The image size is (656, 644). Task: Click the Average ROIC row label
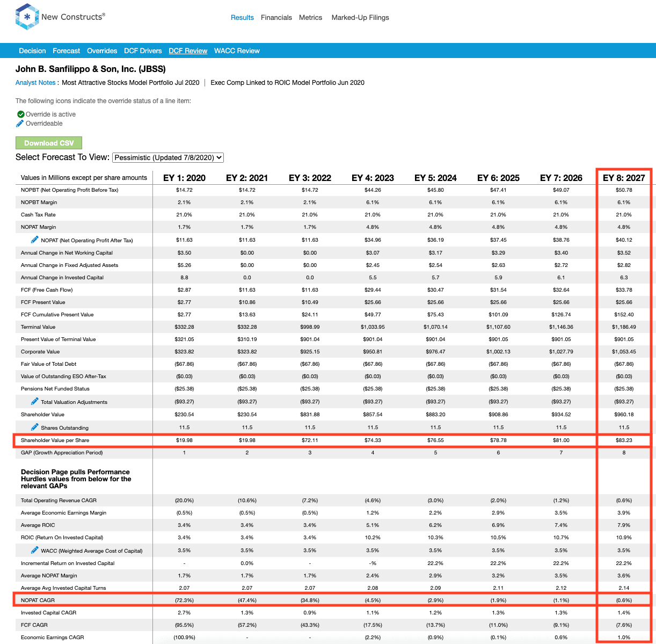pyautogui.click(x=38, y=525)
